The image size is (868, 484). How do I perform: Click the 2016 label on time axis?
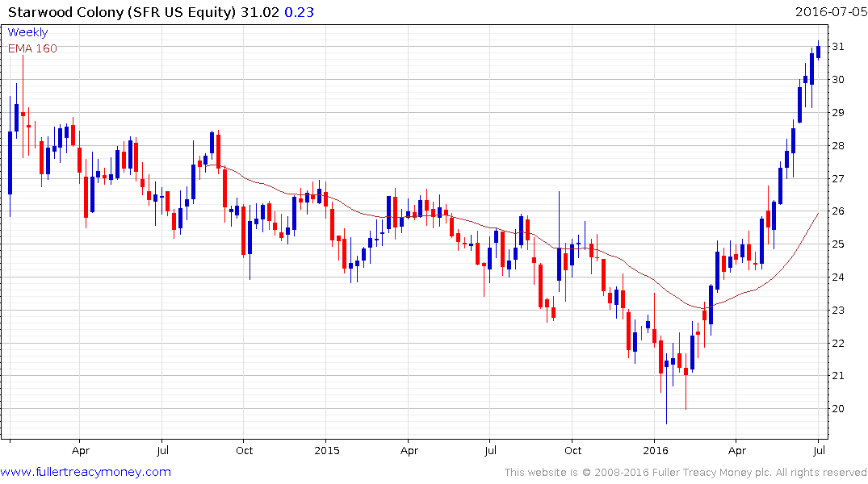click(x=656, y=450)
